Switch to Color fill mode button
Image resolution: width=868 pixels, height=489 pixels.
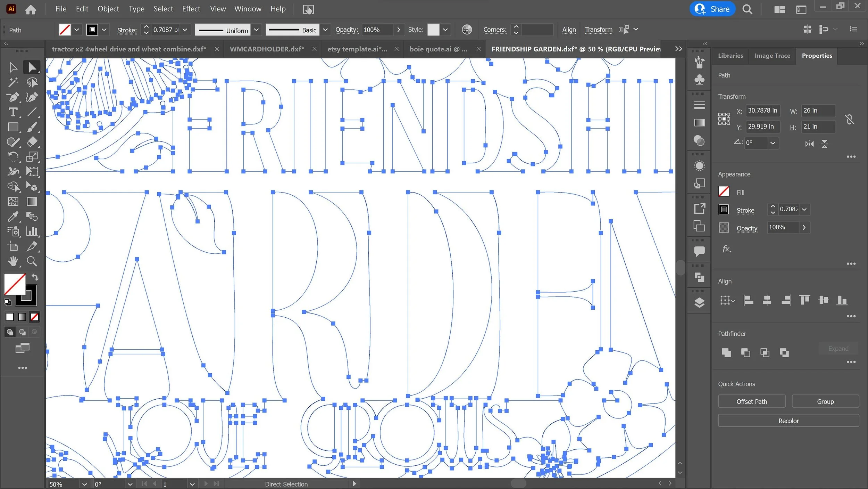(x=10, y=317)
